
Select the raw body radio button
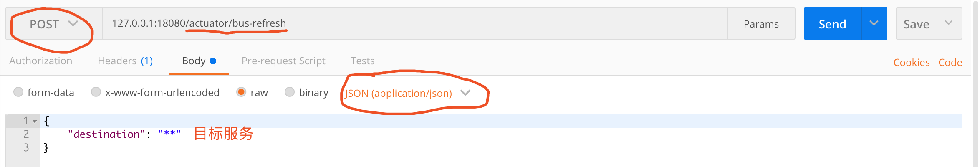(x=241, y=92)
